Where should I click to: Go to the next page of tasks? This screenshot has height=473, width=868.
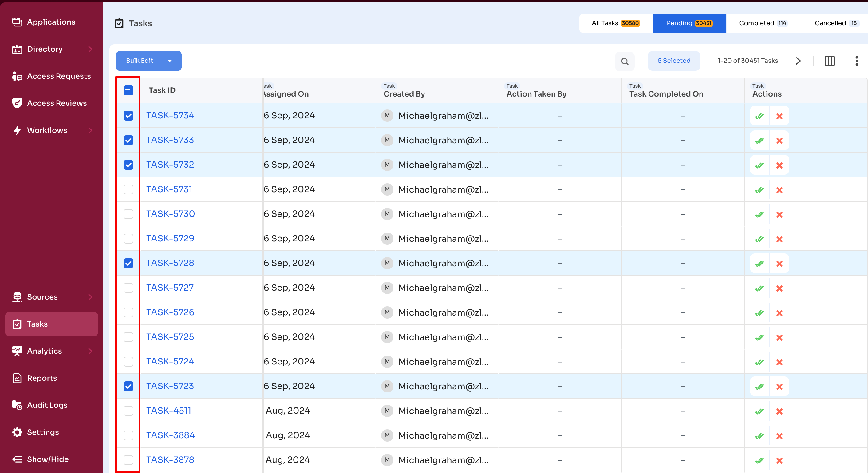pos(798,61)
